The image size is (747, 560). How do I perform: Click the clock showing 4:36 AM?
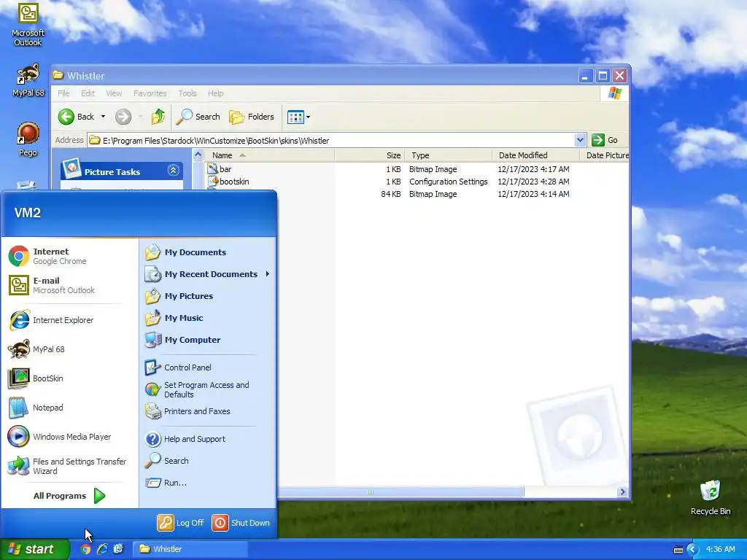tap(720, 549)
